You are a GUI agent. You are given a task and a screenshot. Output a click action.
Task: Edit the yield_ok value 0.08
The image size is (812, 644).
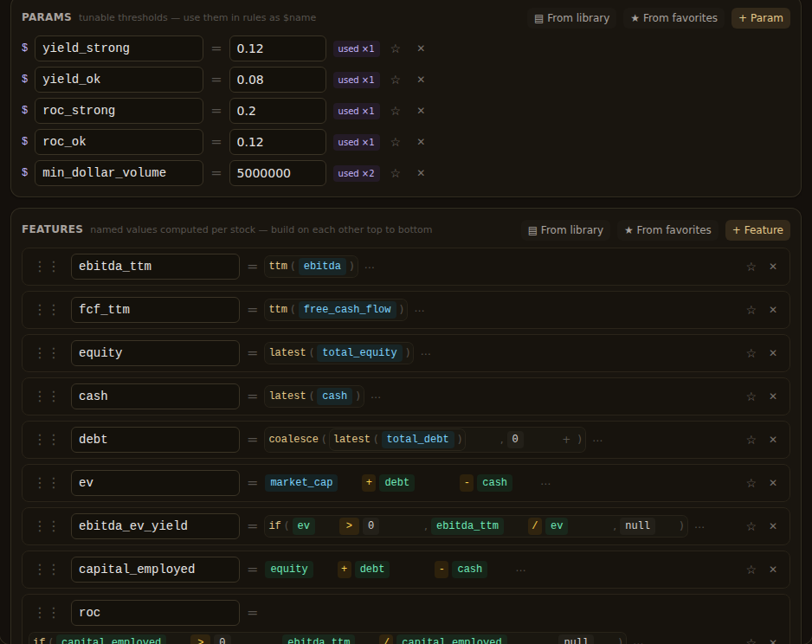tap(278, 80)
